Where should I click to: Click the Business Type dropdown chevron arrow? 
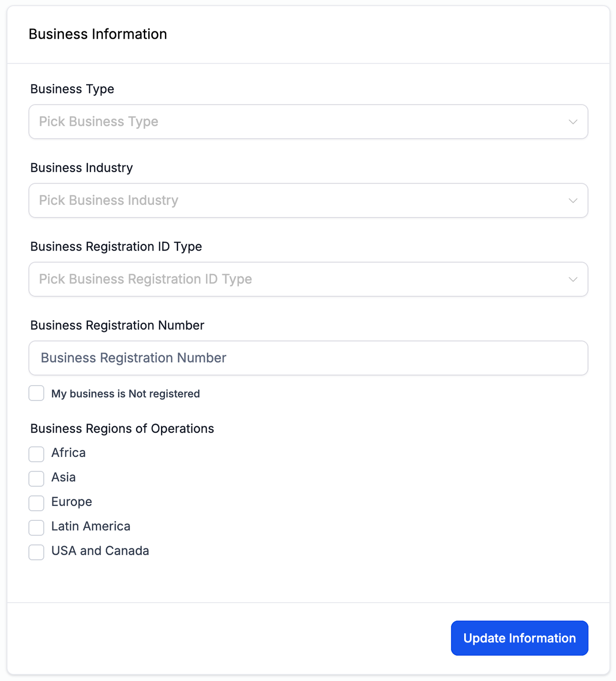[x=572, y=122]
